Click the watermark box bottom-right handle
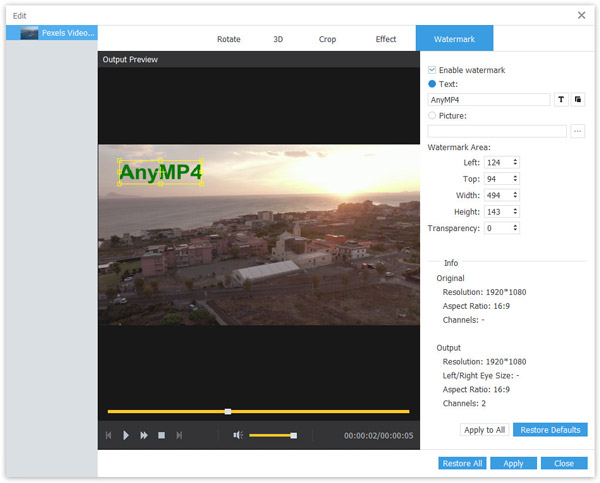 tap(202, 184)
